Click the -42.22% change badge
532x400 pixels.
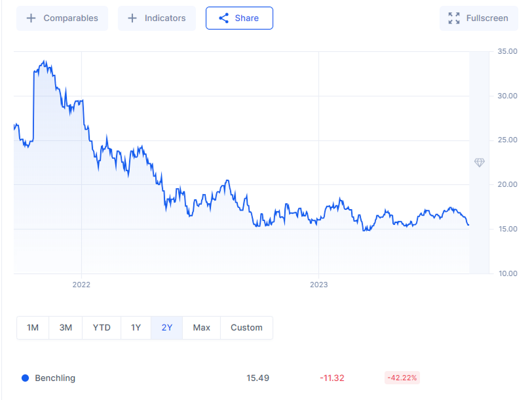(402, 378)
